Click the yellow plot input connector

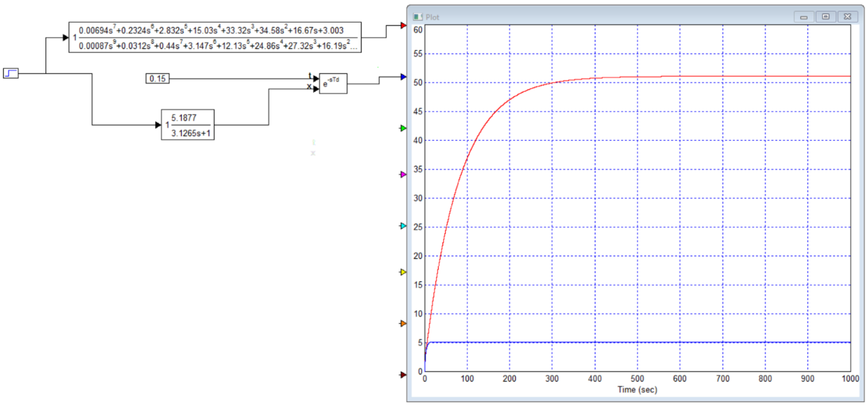(x=403, y=272)
